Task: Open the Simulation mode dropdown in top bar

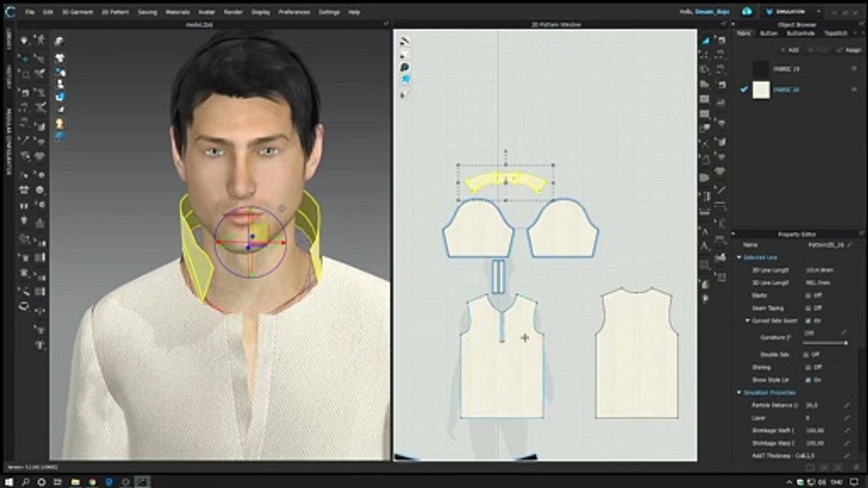Action: tap(793, 12)
